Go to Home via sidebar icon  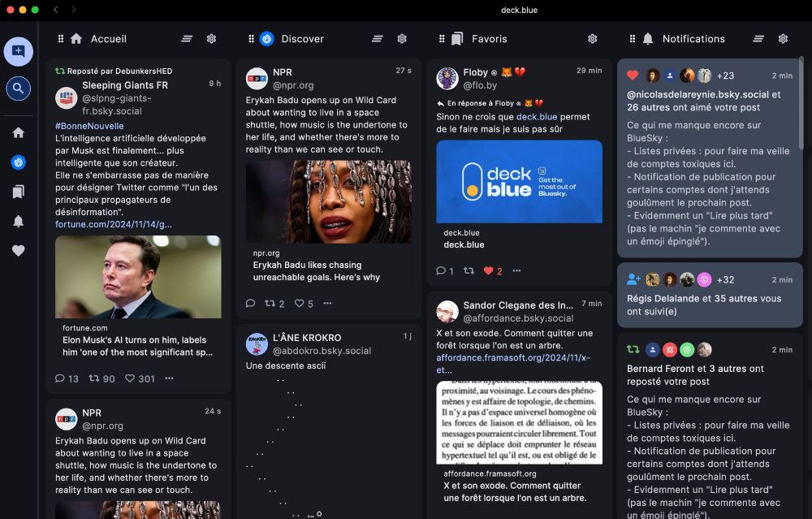pos(18,132)
